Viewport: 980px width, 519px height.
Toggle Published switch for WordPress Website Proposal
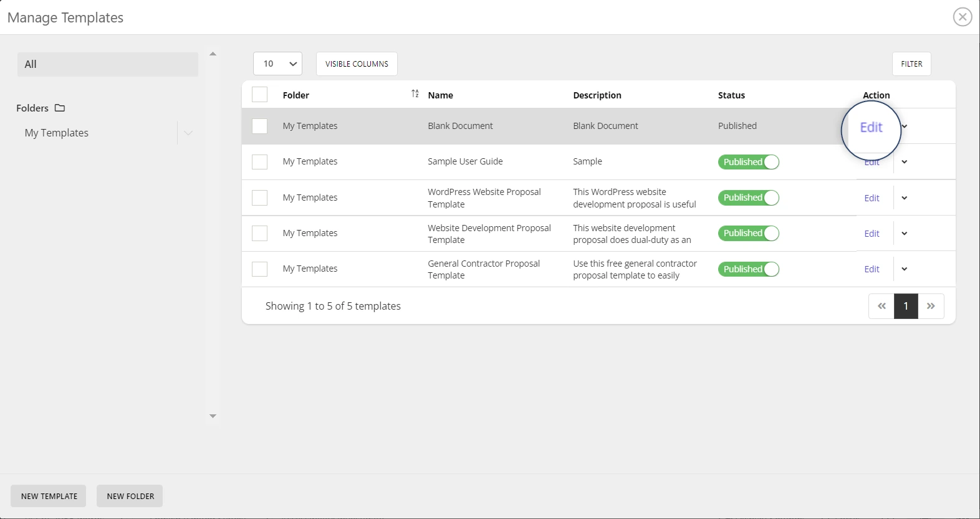(749, 198)
